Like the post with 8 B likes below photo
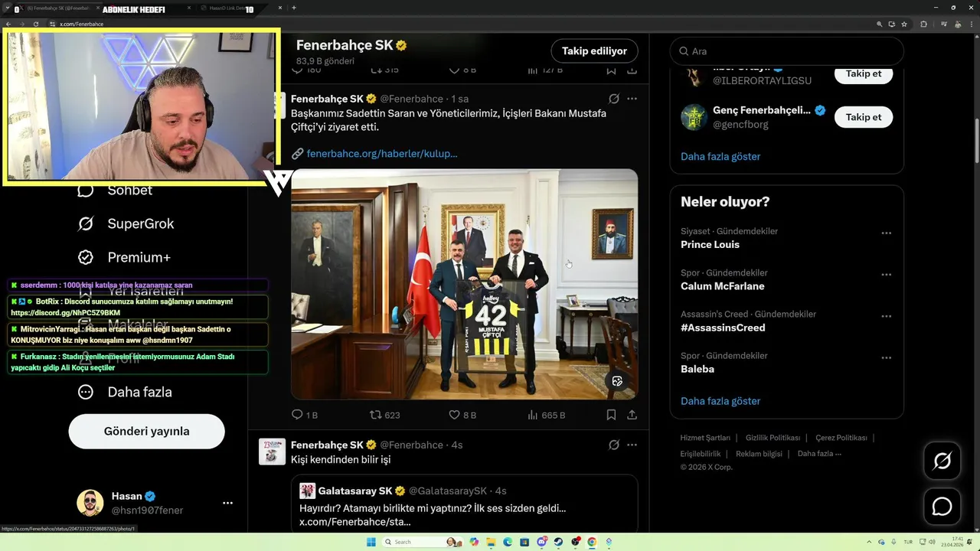Screen dimensions: 980x551 [462, 415]
